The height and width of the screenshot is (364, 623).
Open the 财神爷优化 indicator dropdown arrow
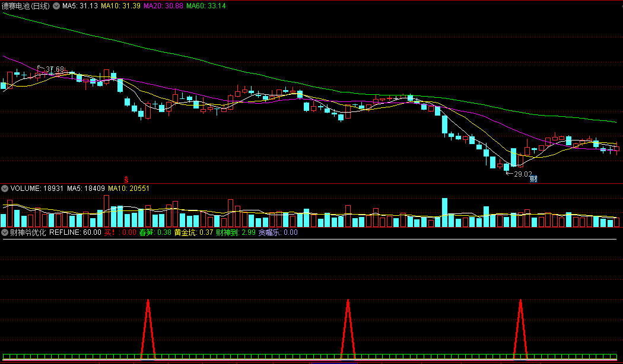coord(5,232)
